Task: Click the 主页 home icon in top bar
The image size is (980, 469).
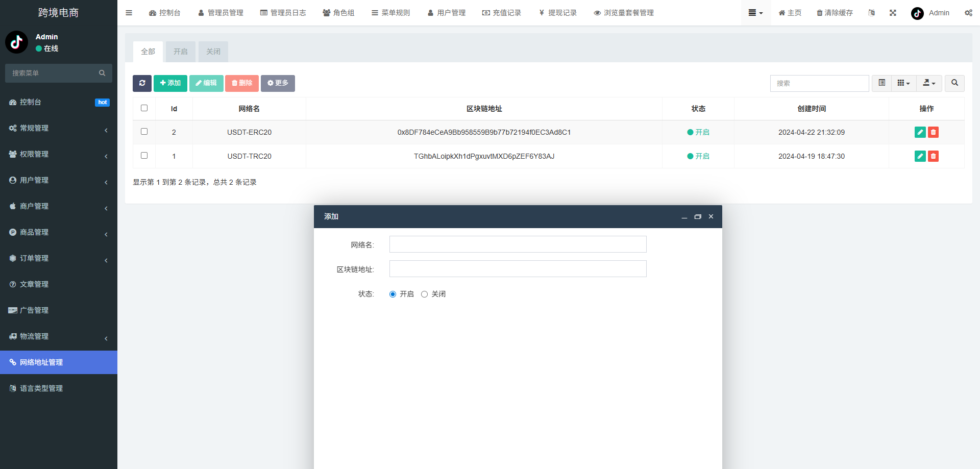Action: pyautogui.click(x=790, y=13)
